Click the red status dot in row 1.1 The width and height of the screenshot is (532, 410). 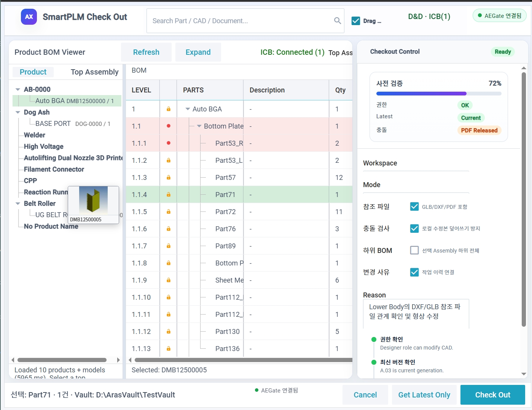point(169,126)
